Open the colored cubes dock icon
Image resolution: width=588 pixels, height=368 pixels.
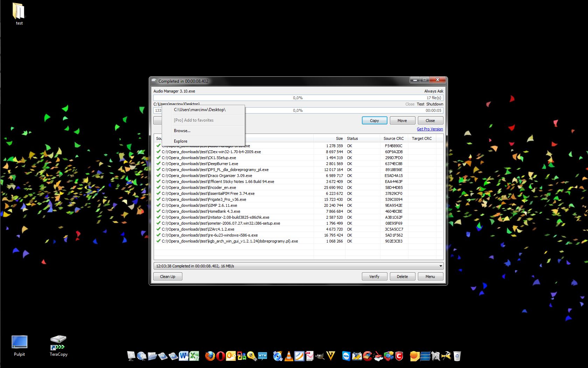coord(388,356)
